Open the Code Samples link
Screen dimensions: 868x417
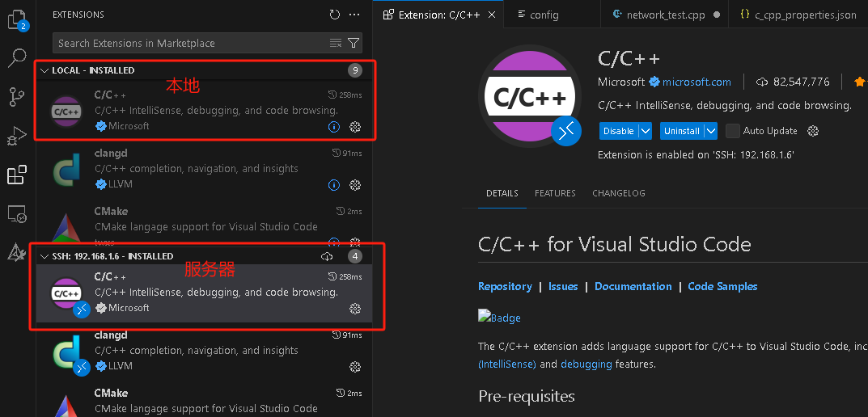[x=722, y=286]
